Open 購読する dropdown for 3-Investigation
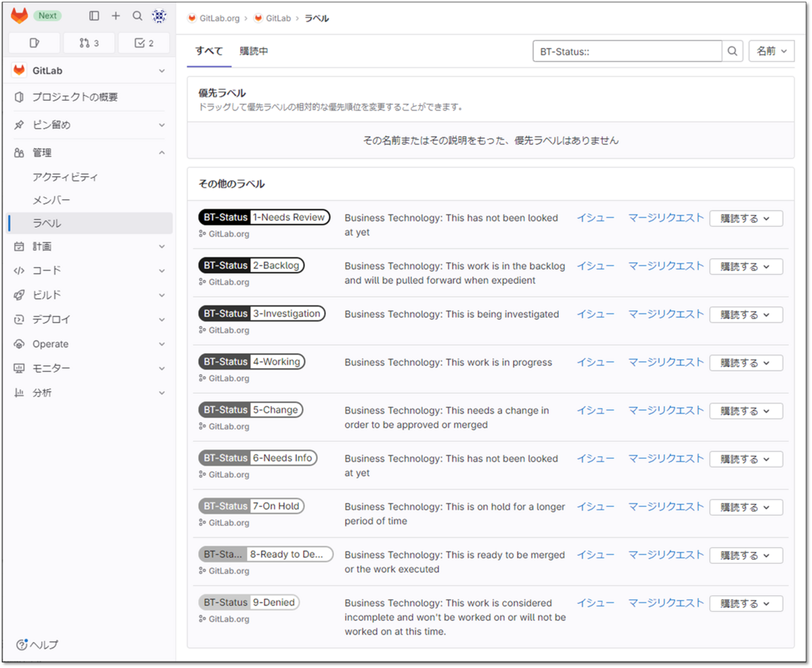 coord(746,315)
